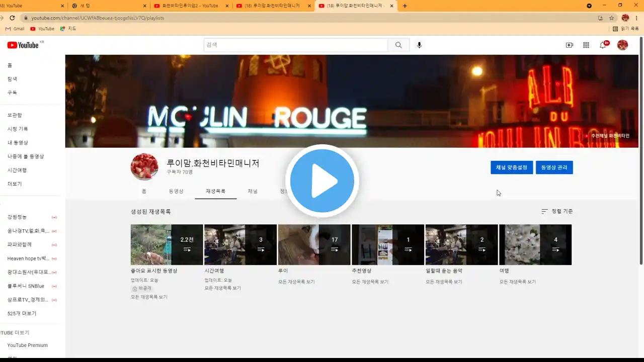644x362 pixels.
Task: Click the share page icon in address bar
Action: (600, 18)
